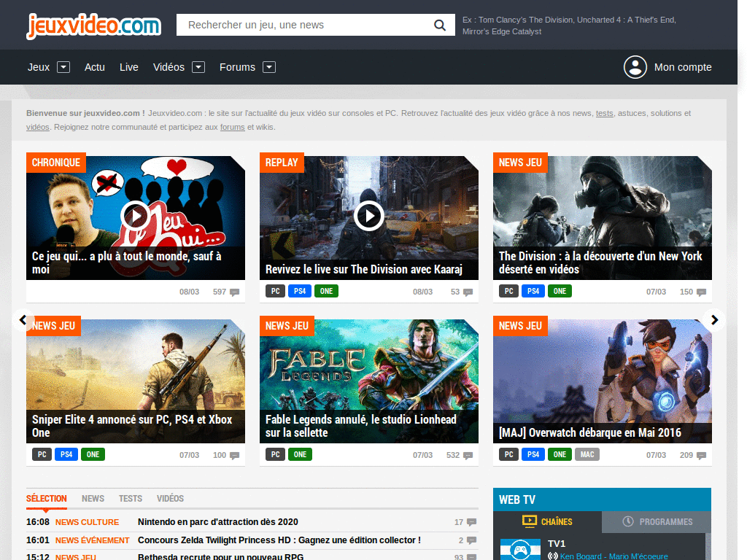
Task: Click the account avatar icon
Action: [635, 67]
